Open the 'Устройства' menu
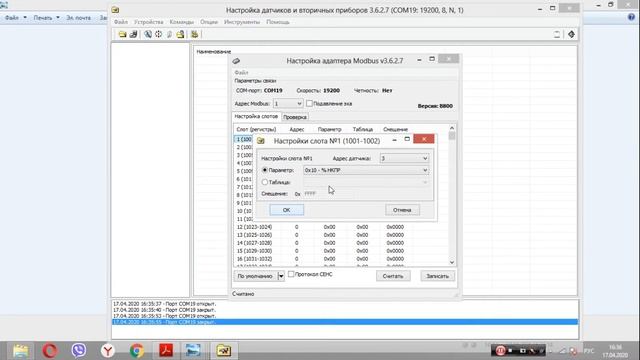Viewport: 640px width, 360px height. [149, 22]
